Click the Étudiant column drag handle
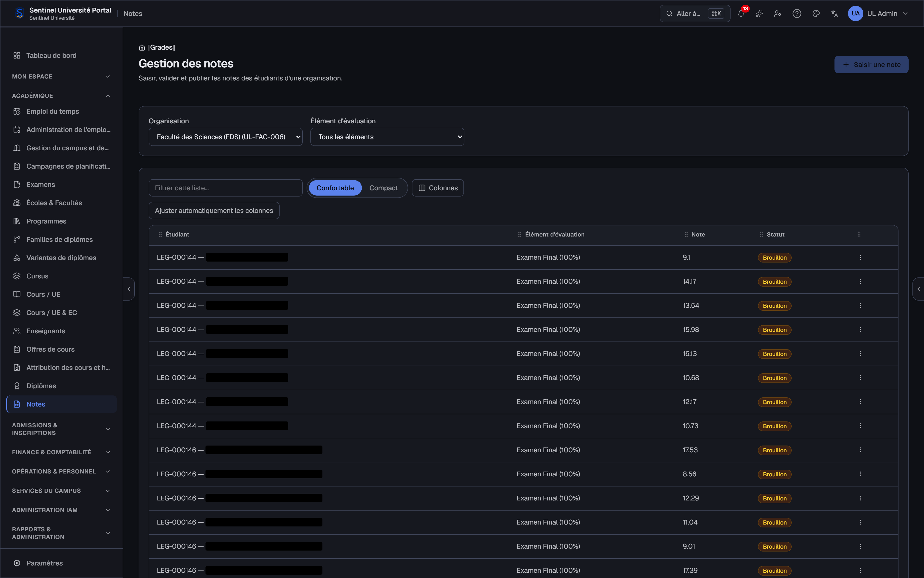 click(x=160, y=235)
